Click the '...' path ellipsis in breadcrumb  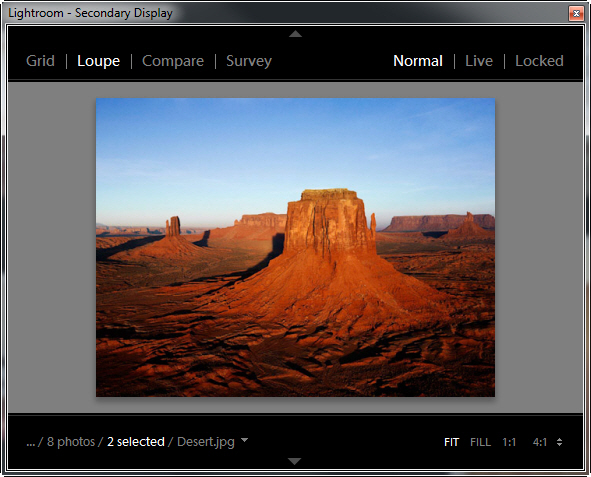coord(31,442)
